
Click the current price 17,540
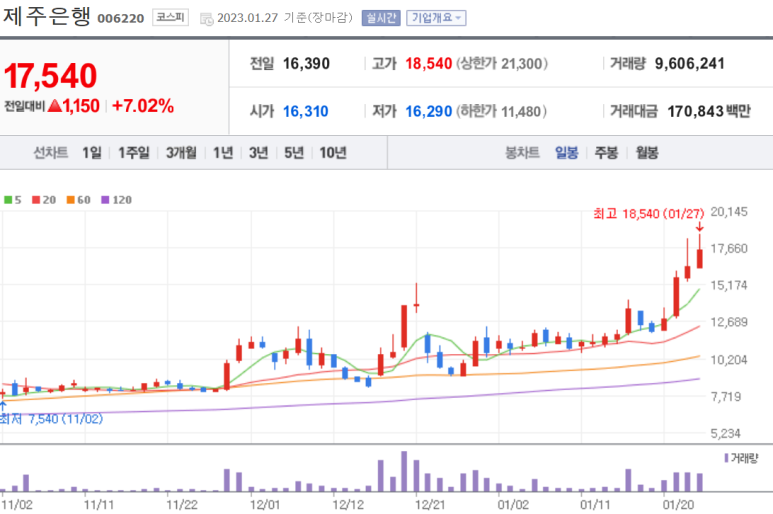[x=50, y=76]
